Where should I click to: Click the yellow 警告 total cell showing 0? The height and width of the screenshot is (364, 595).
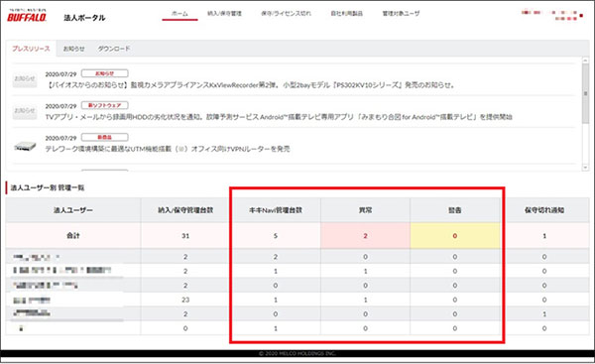pyautogui.click(x=454, y=236)
